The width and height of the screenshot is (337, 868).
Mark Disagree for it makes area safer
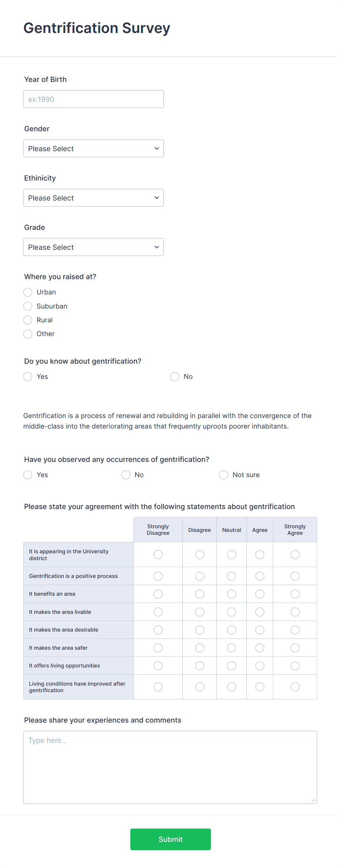coord(199,648)
